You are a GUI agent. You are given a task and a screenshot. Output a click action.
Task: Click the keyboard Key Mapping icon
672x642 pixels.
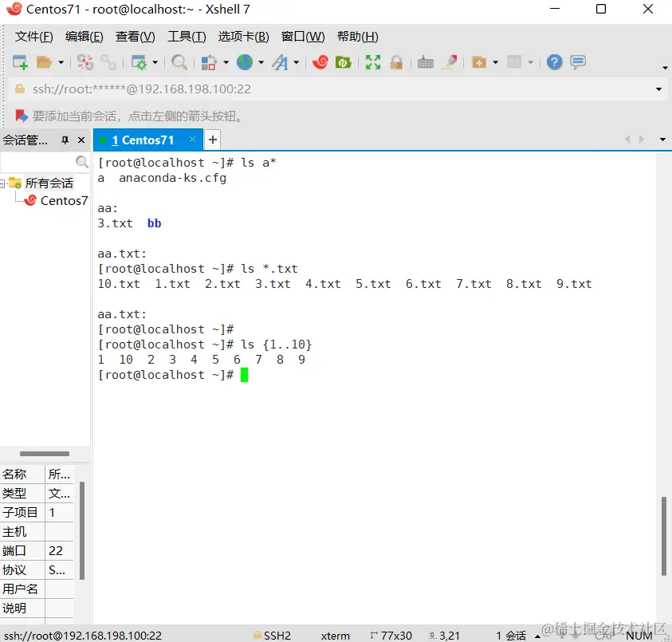(x=425, y=63)
